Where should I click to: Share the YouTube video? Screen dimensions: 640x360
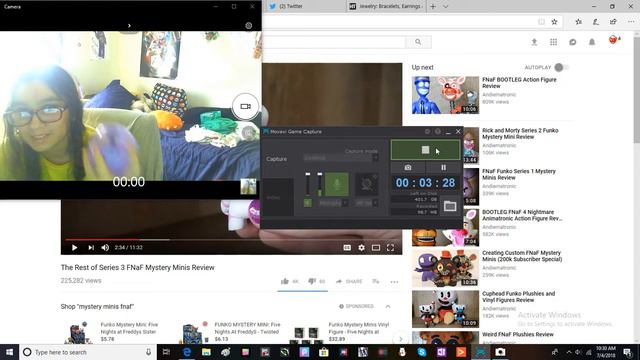[349, 281]
